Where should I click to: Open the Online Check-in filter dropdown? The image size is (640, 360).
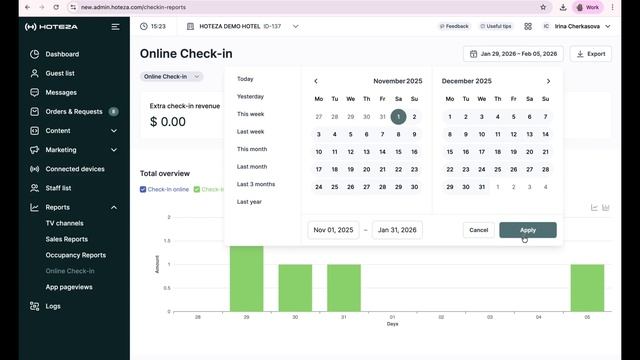coord(172,77)
